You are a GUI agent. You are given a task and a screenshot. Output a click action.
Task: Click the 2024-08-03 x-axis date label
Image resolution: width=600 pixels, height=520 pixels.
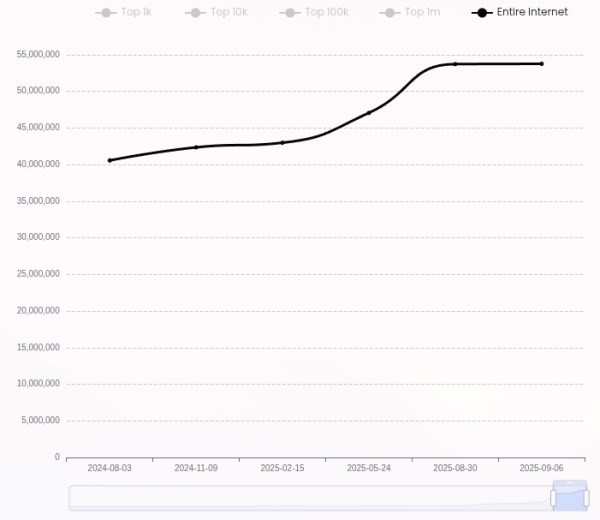[110, 468]
